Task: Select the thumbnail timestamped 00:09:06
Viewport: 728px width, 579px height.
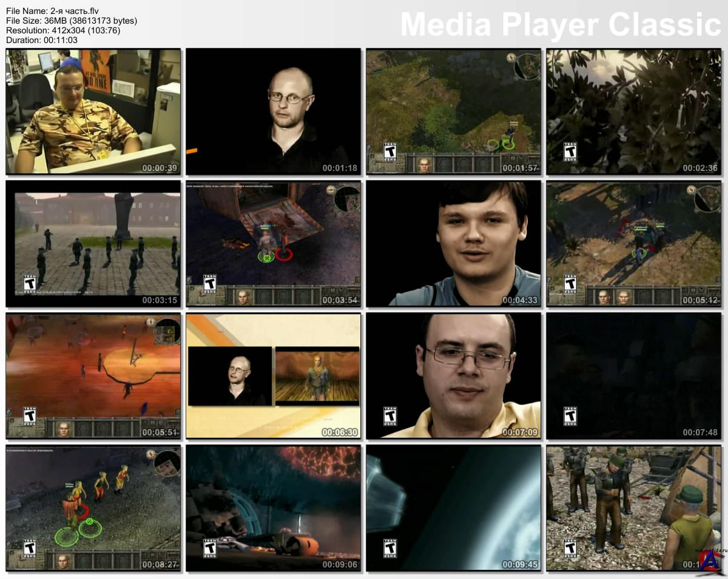Action: (x=273, y=508)
